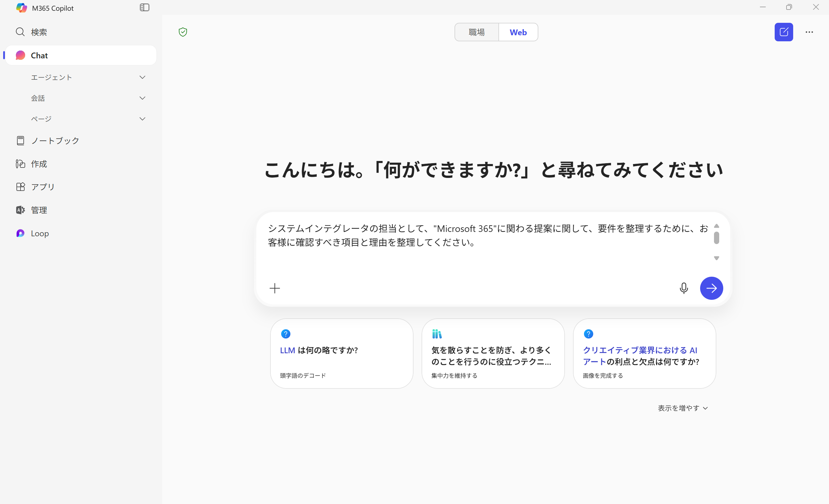Open the 管理 admin section
This screenshot has width=829, height=504.
coord(39,210)
